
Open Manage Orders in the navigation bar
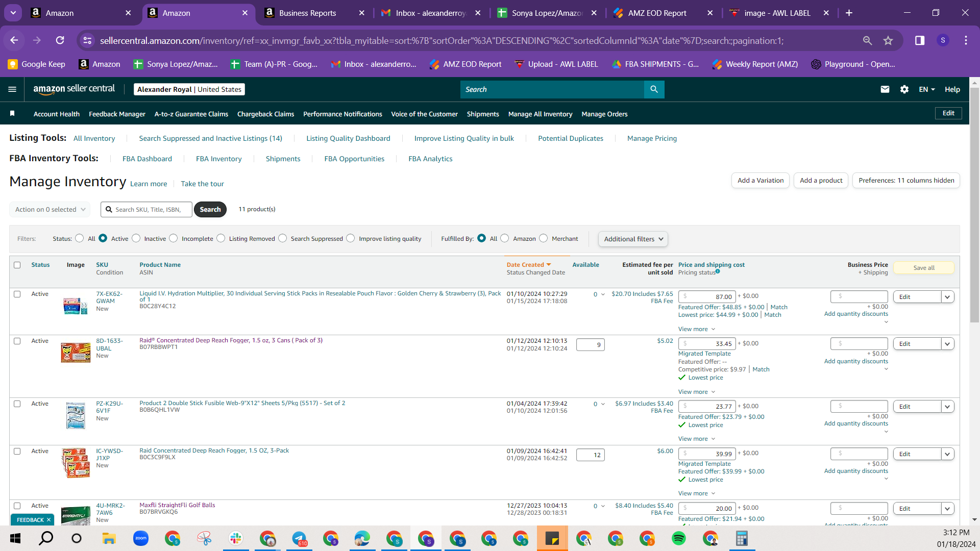pos(604,114)
